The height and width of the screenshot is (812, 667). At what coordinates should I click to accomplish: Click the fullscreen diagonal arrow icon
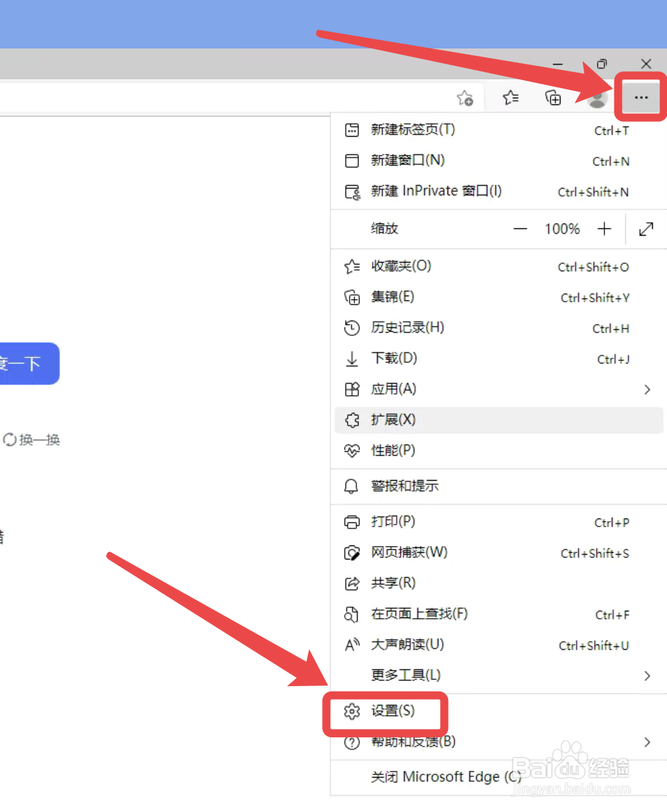coord(645,229)
